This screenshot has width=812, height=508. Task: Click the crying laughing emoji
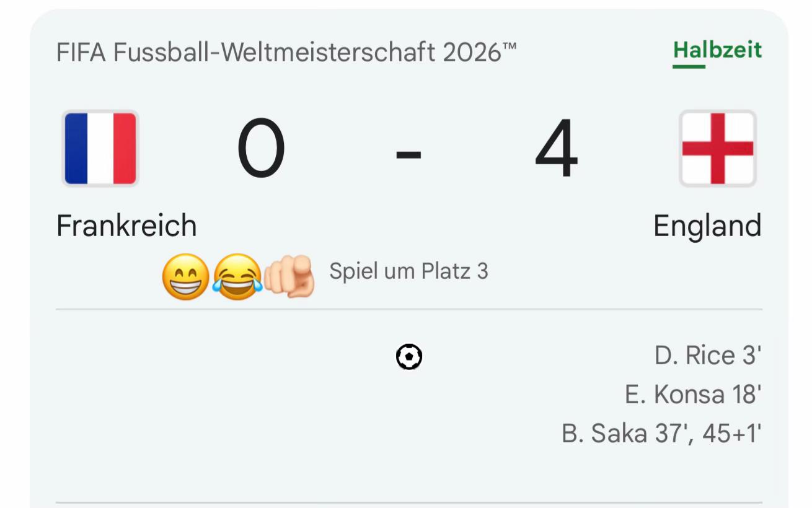[x=237, y=277]
